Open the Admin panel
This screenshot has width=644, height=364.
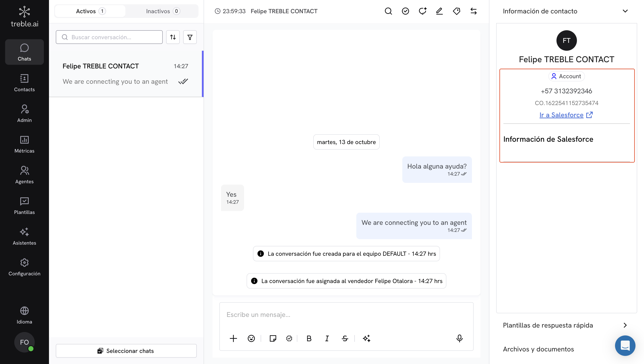coord(24,113)
